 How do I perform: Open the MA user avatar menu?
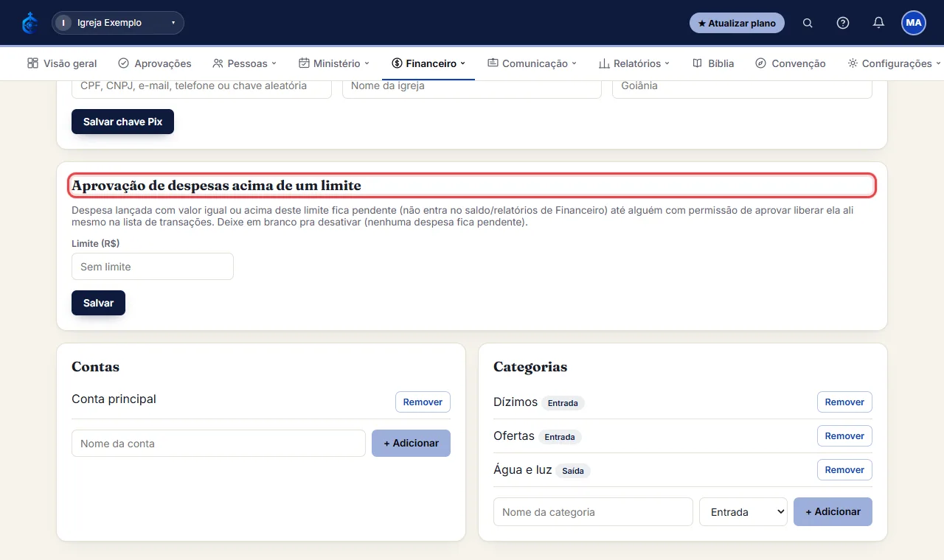[x=914, y=23]
